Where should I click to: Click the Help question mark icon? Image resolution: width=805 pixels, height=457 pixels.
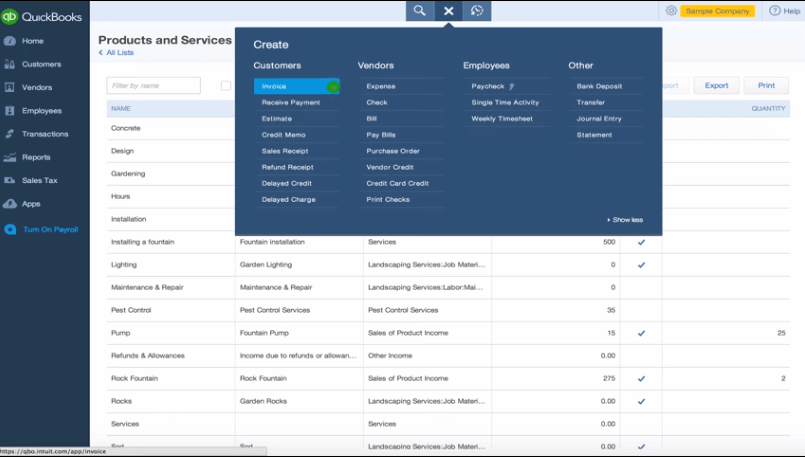[774, 10]
